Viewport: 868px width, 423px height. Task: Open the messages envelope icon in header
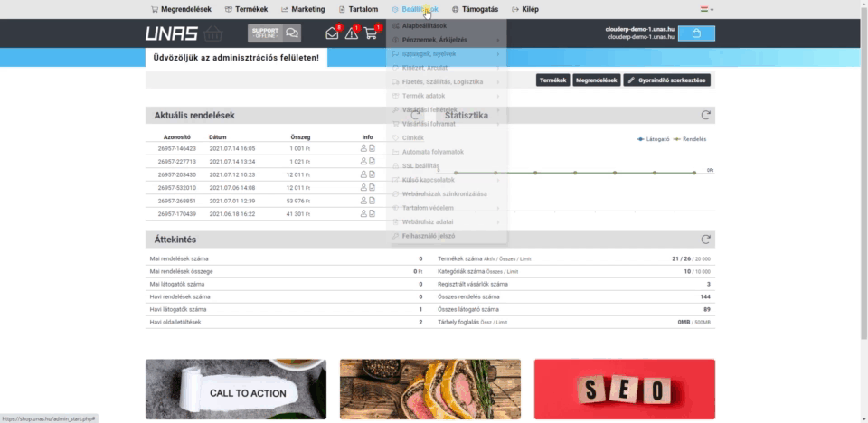click(332, 33)
